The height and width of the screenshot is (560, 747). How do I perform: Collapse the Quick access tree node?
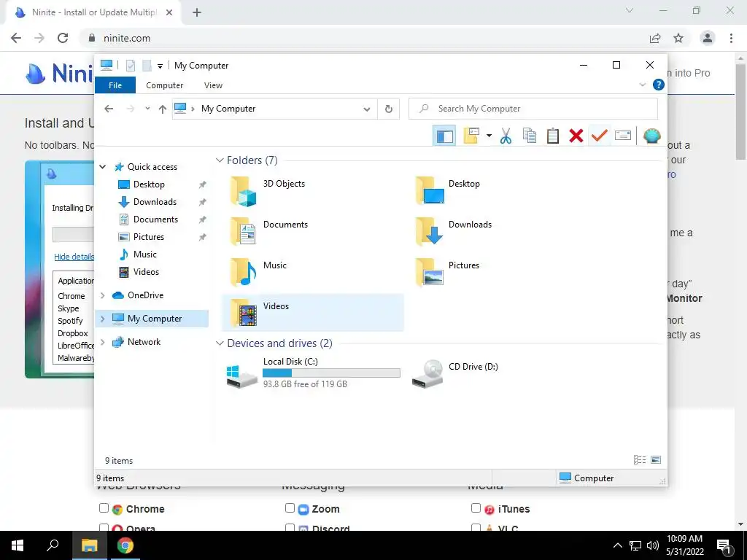[102, 167]
